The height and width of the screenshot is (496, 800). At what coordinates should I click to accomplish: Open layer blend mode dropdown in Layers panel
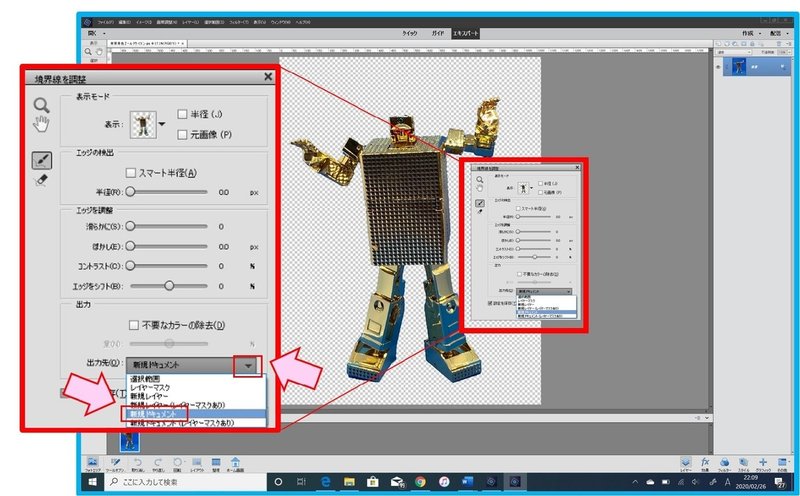pos(734,52)
